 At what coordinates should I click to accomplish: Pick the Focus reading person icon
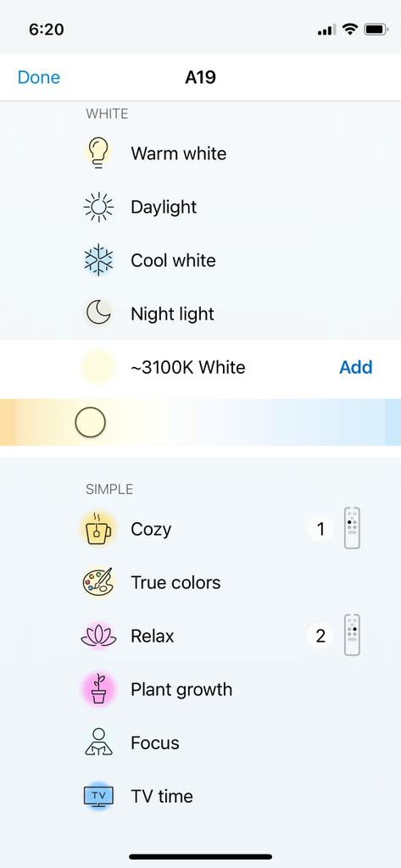tap(98, 743)
